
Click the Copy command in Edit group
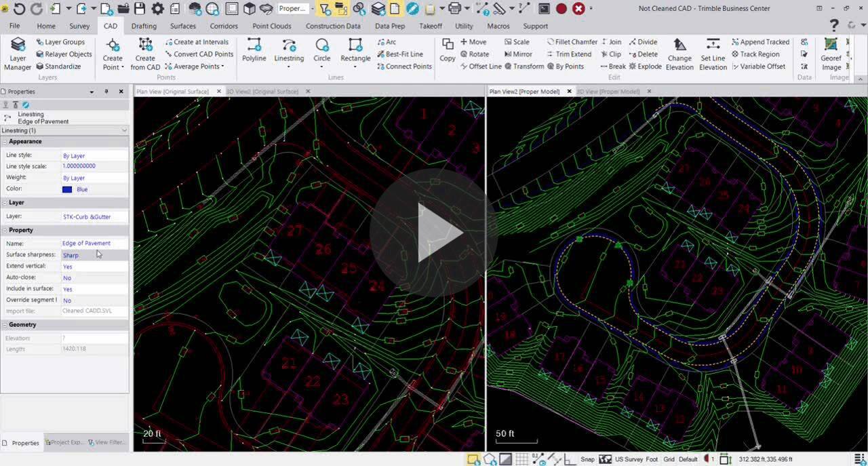[x=448, y=50]
